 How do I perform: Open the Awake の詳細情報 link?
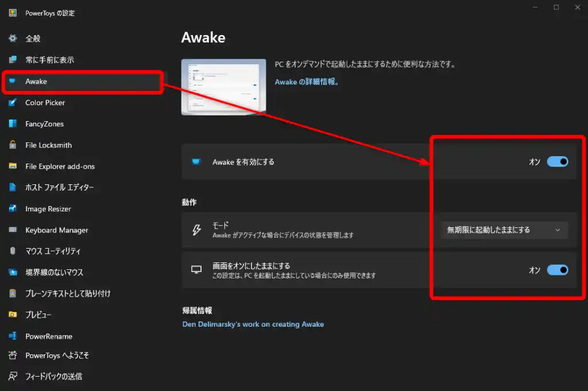tap(307, 82)
